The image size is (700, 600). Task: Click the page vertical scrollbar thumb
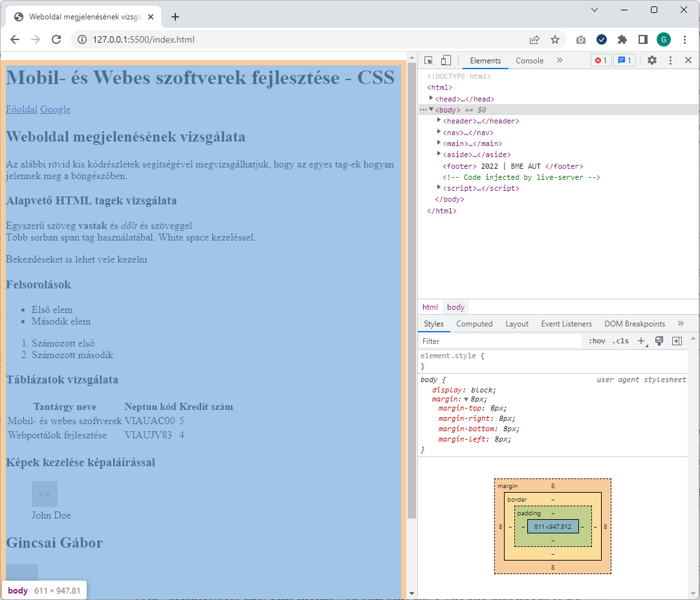click(x=411, y=290)
